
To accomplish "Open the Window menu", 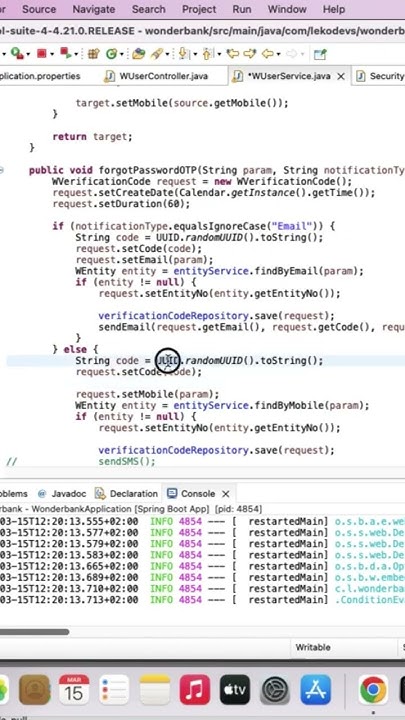I will point(287,9).
